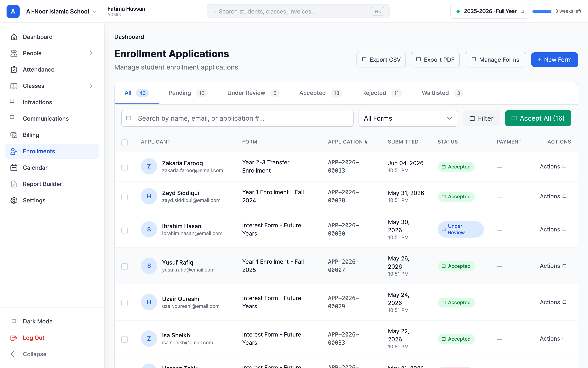
Task: Click the Dark Mode icon
Action: pos(14,321)
